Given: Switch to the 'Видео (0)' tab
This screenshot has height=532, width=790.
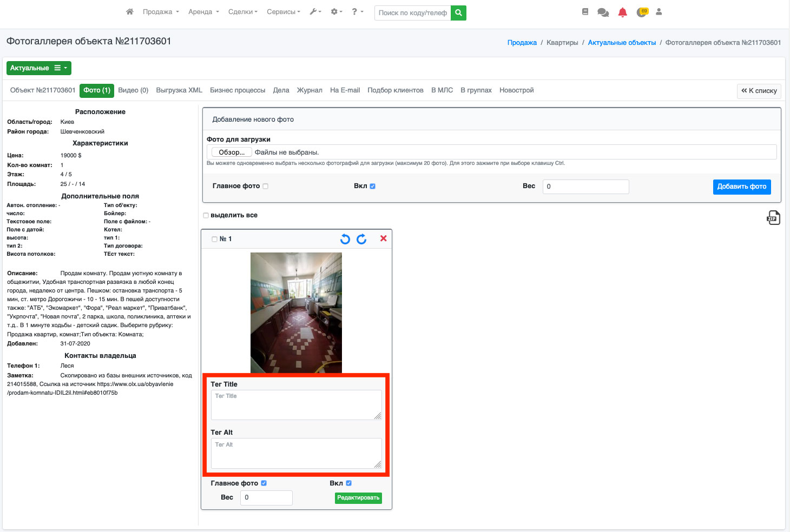Looking at the screenshot, I should point(133,90).
